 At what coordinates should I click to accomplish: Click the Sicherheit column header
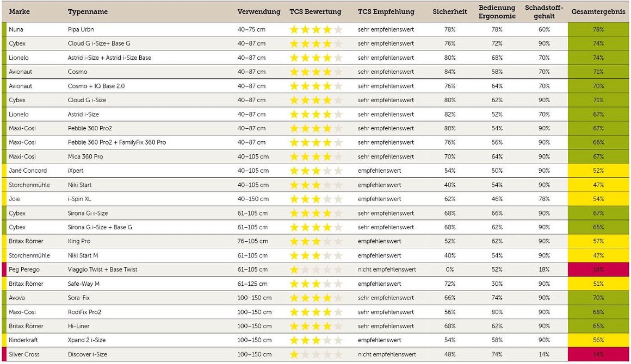tap(449, 12)
